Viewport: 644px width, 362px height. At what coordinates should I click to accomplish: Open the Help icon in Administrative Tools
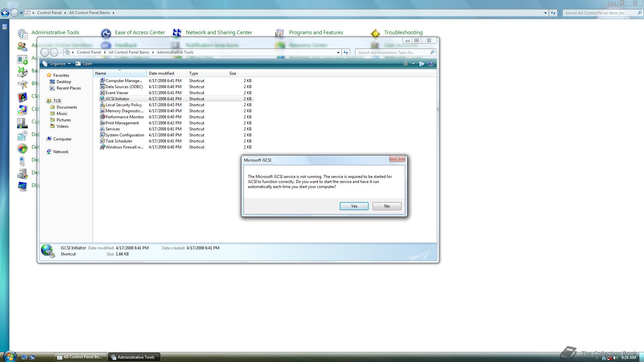pyautogui.click(x=431, y=64)
